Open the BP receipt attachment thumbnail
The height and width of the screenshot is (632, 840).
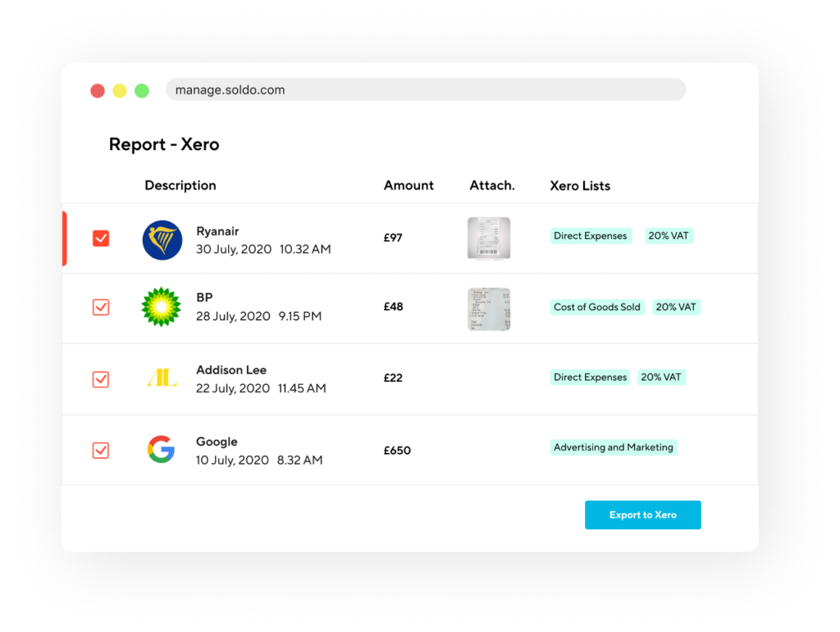pyautogui.click(x=489, y=309)
